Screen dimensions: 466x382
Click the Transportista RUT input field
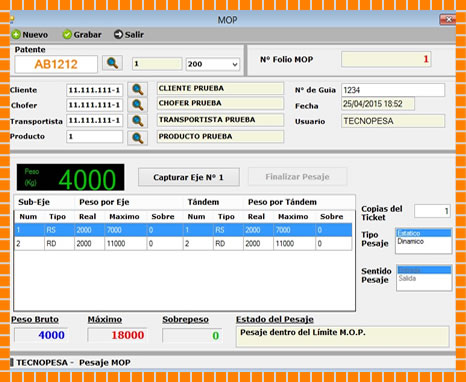[x=95, y=120]
